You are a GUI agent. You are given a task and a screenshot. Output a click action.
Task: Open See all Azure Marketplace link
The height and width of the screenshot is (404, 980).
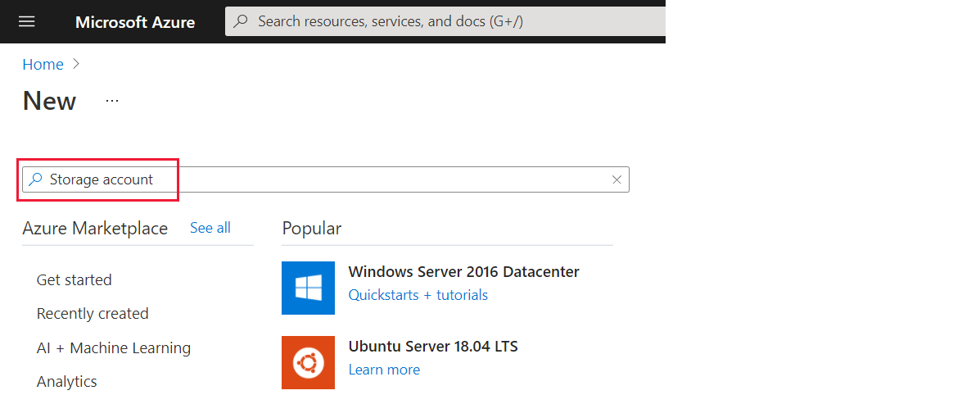[210, 228]
